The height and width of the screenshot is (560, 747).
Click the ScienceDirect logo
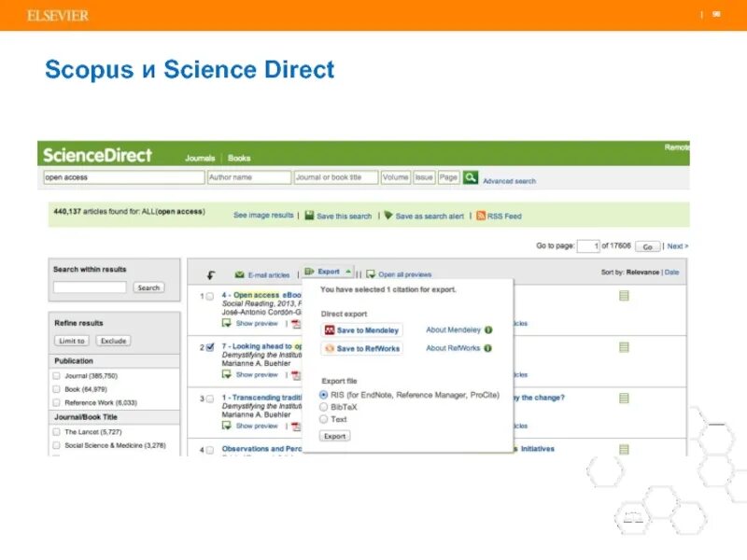[98, 155]
